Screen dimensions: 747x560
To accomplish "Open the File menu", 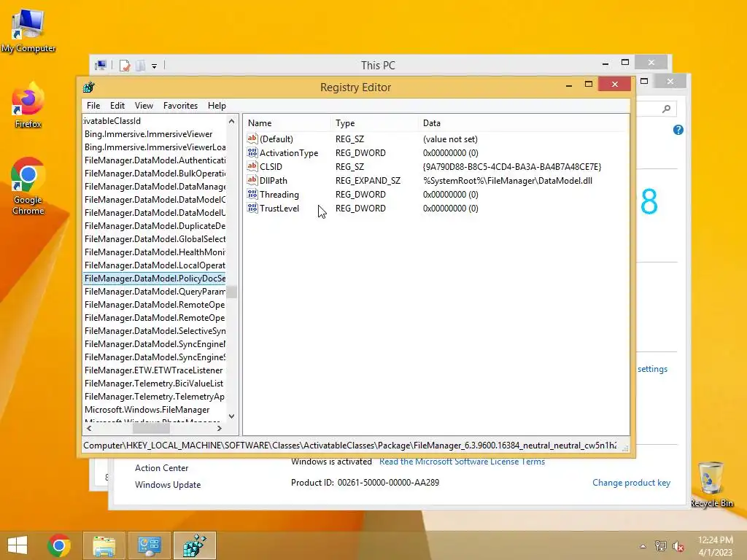I will coord(93,106).
